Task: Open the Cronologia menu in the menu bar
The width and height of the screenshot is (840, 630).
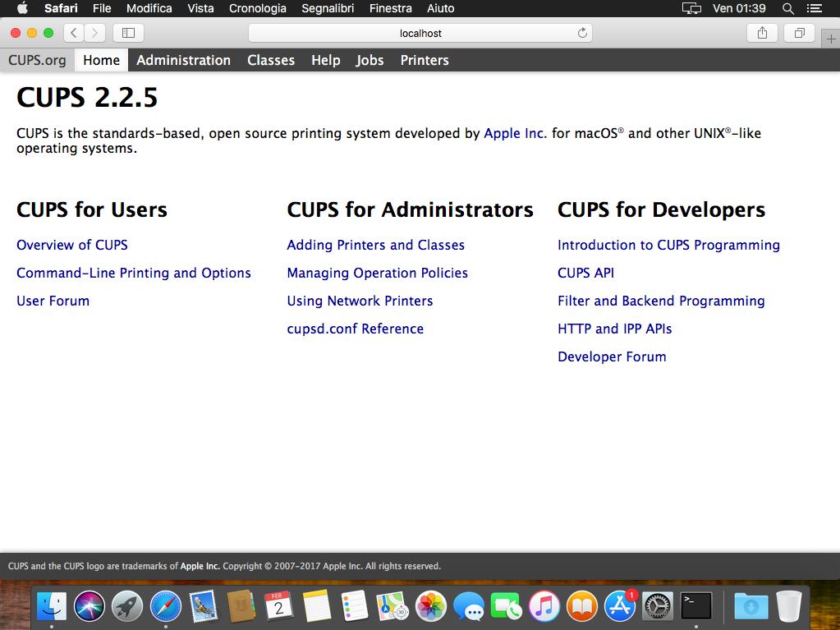Action: 258,8
